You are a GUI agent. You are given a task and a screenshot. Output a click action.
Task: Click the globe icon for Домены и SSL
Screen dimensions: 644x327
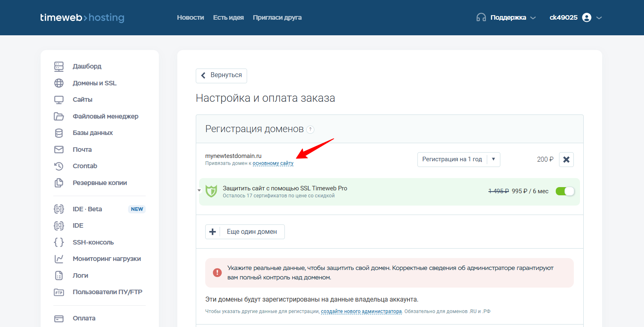click(x=59, y=83)
